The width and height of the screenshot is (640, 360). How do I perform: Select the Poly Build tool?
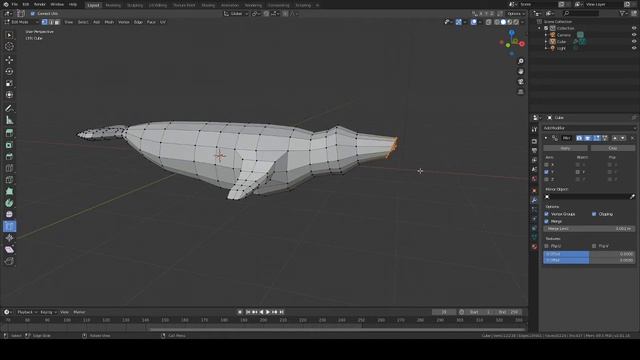9,191
